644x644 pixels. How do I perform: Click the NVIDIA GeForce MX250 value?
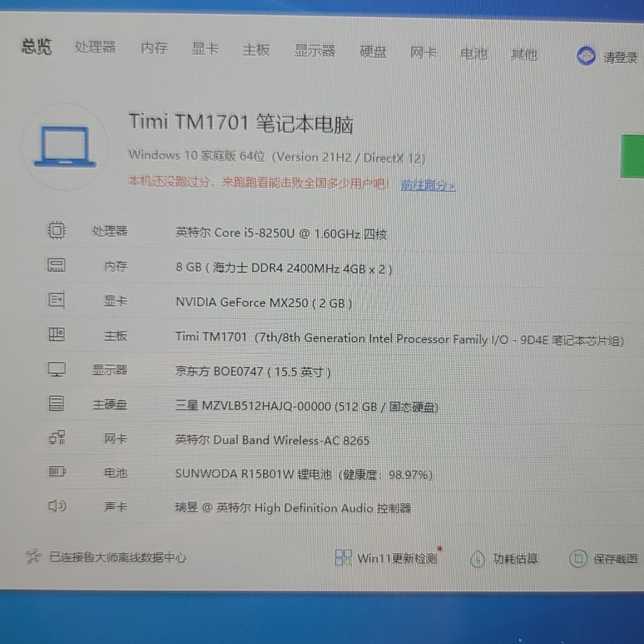coord(263,303)
